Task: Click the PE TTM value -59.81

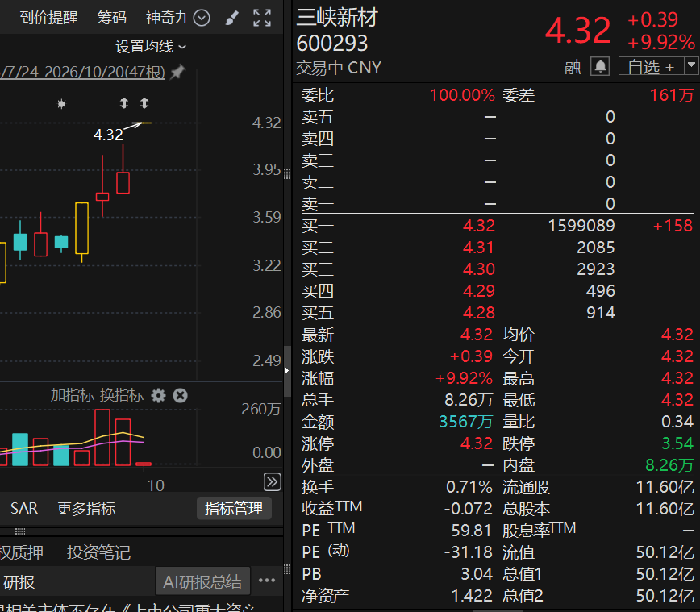Action: click(468, 531)
